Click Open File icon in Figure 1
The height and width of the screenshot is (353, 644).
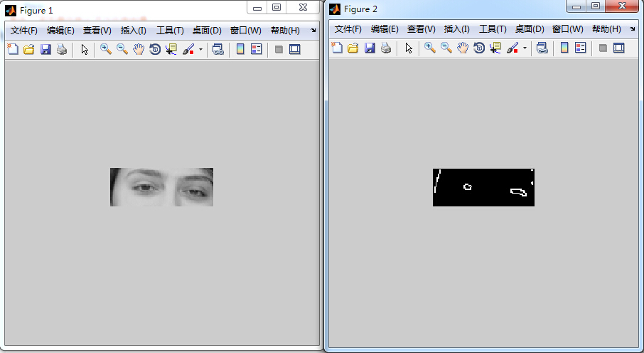tap(28, 49)
